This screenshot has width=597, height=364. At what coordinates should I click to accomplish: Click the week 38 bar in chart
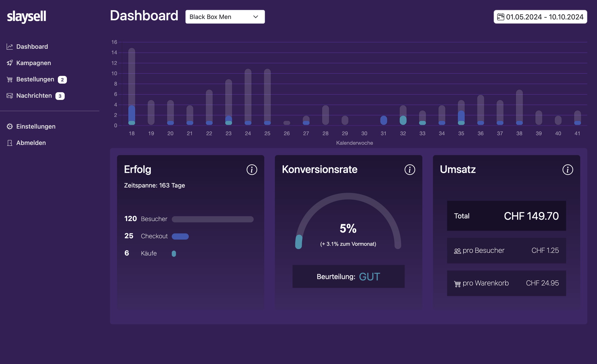[x=519, y=107]
